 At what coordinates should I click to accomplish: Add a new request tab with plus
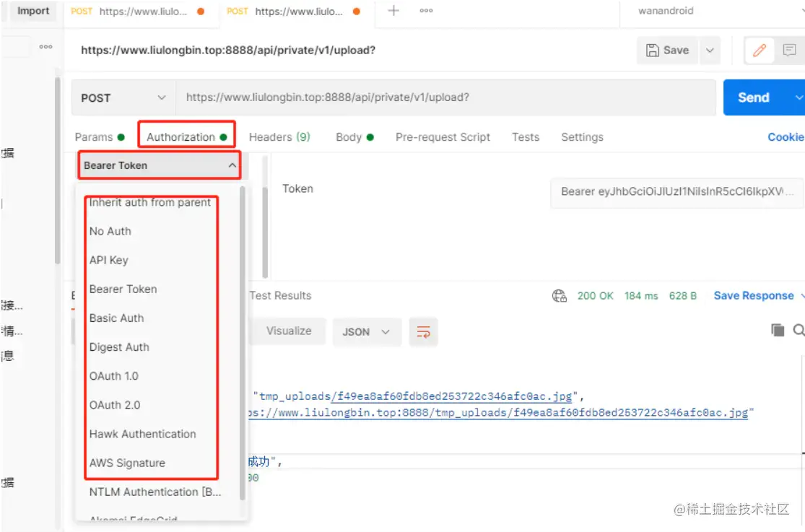coord(393,10)
